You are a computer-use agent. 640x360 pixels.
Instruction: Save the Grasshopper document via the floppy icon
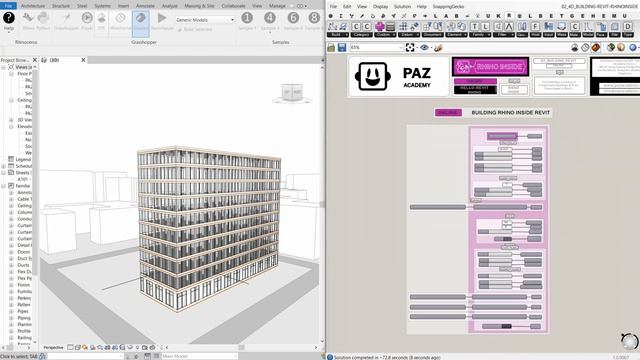pos(342,48)
